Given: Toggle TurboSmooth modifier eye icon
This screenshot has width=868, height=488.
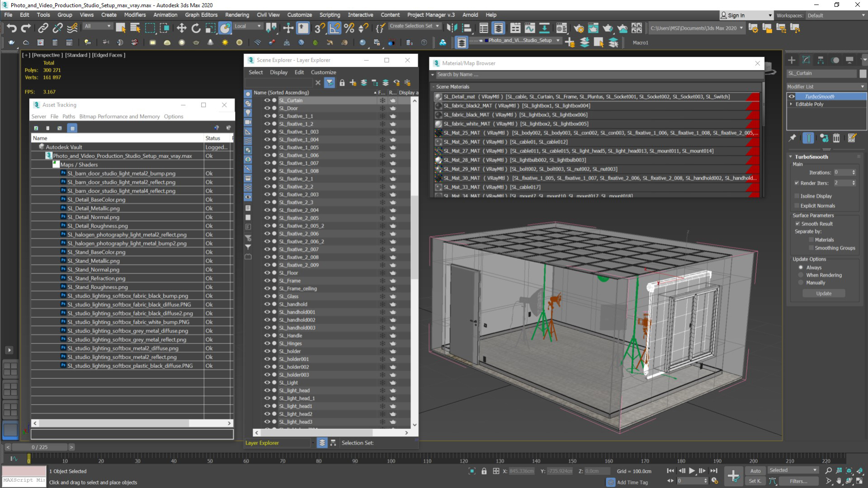Looking at the screenshot, I should click(x=792, y=96).
